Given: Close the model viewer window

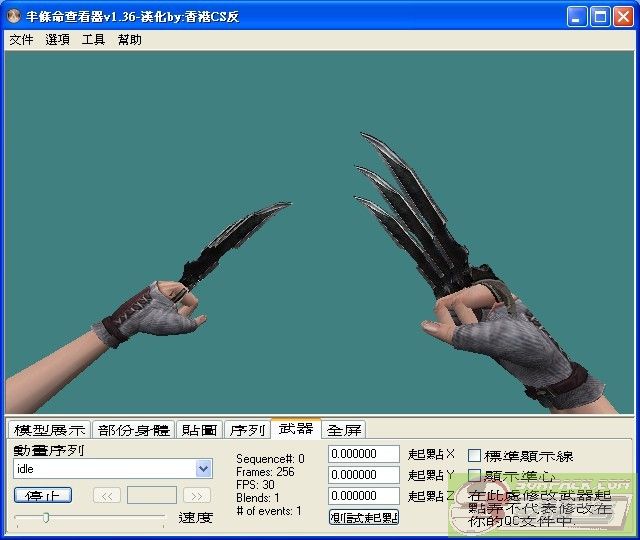Looking at the screenshot, I should tap(624, 17).
